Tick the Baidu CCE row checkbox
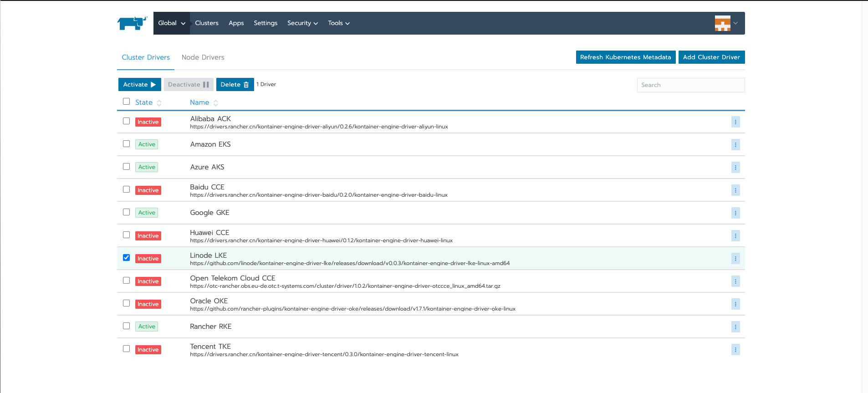The height and width of the screenshot is (393, 868). pyautogui.click(x=127, y=189)
